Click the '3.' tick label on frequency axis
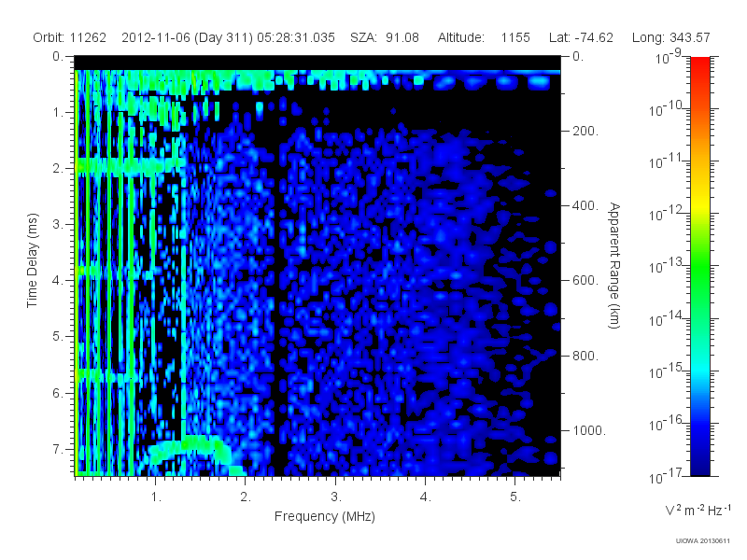 [x=336, y=497]
